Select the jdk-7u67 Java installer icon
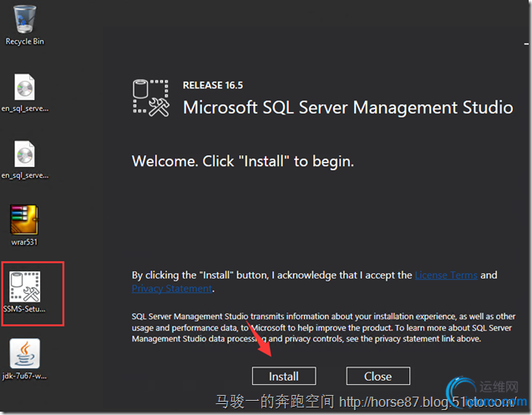532x415 pixels. click(24, 354)
